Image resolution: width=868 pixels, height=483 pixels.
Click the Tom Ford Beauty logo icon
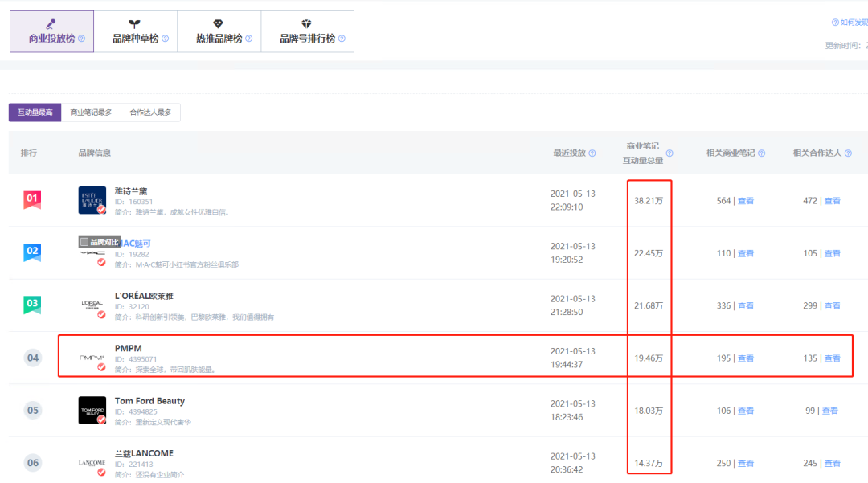tap(92, 410)
